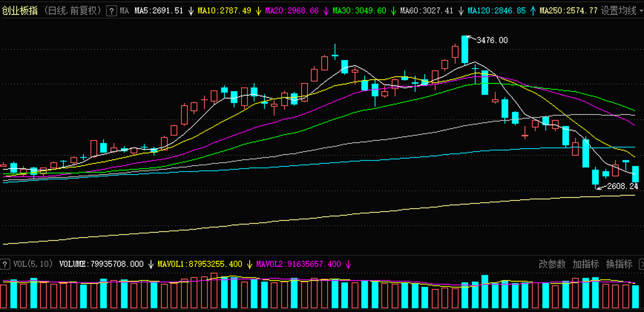Screen dimensions: 644x312
Task: Open the 设置均线 dropdown
Action: (x=619, y=11)
